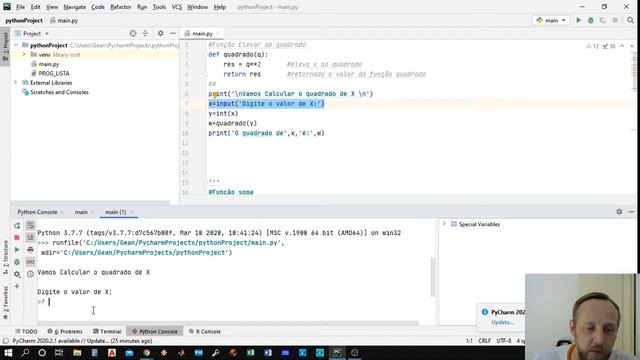Switch to the main console tab
The image size is (640, 360).
[81, 212]
